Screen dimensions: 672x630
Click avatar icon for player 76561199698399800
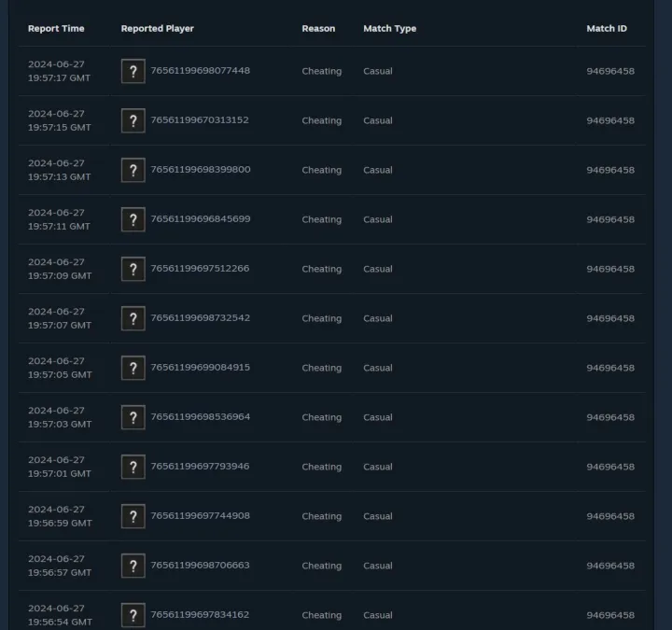coord(133,170)
